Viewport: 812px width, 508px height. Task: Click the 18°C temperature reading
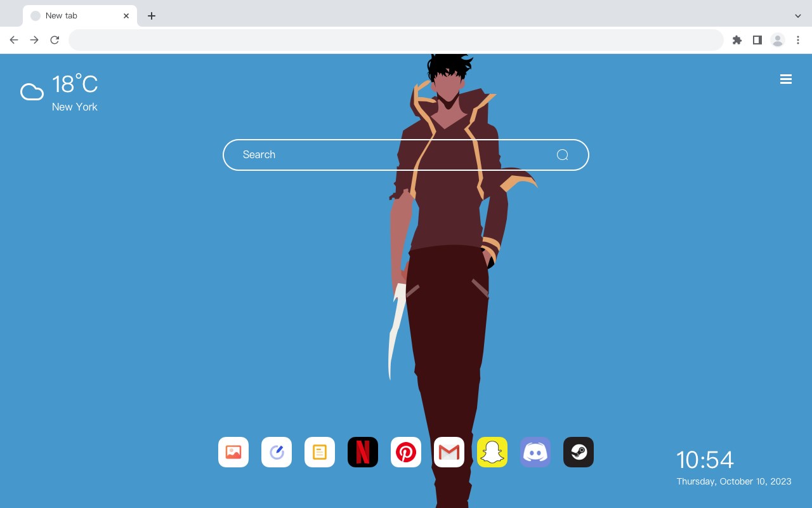[x=75, y=84]
